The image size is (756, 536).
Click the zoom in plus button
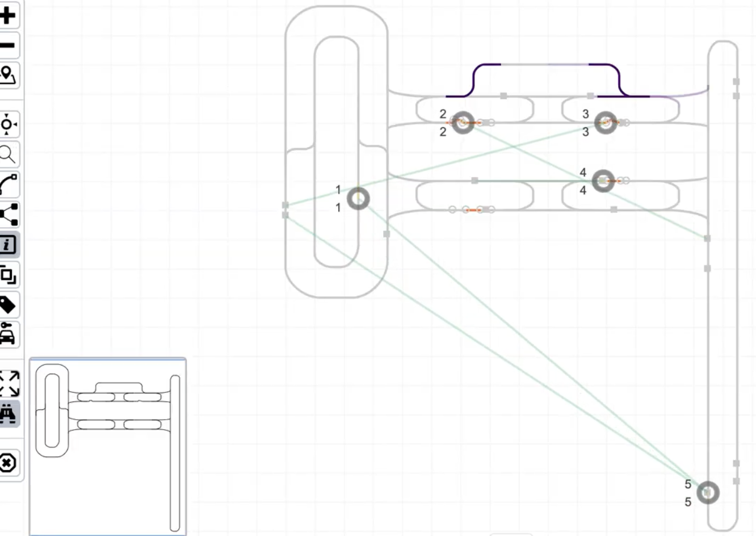point(8,15)
